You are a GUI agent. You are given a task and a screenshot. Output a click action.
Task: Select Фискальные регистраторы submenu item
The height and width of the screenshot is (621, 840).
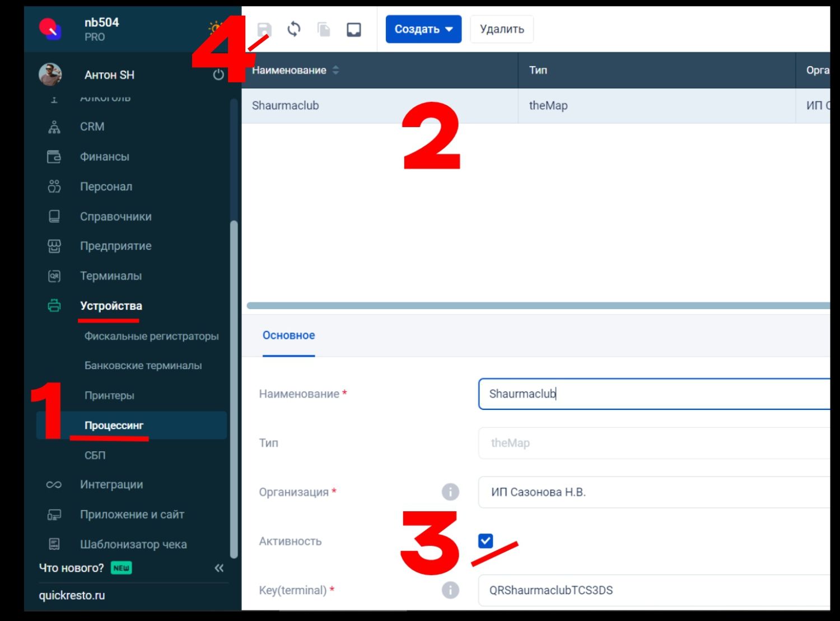pyautogui.click(x=151, y=336)
